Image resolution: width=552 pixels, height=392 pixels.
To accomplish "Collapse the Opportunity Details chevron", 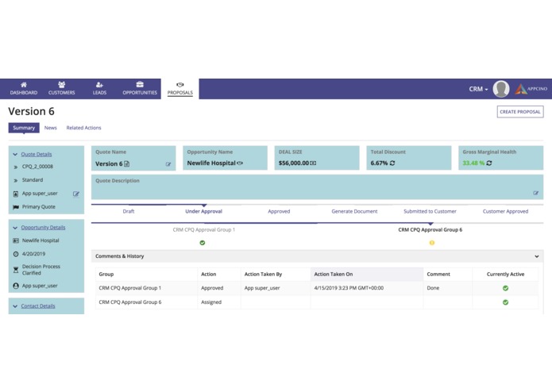I will click(x=15, y=228).
